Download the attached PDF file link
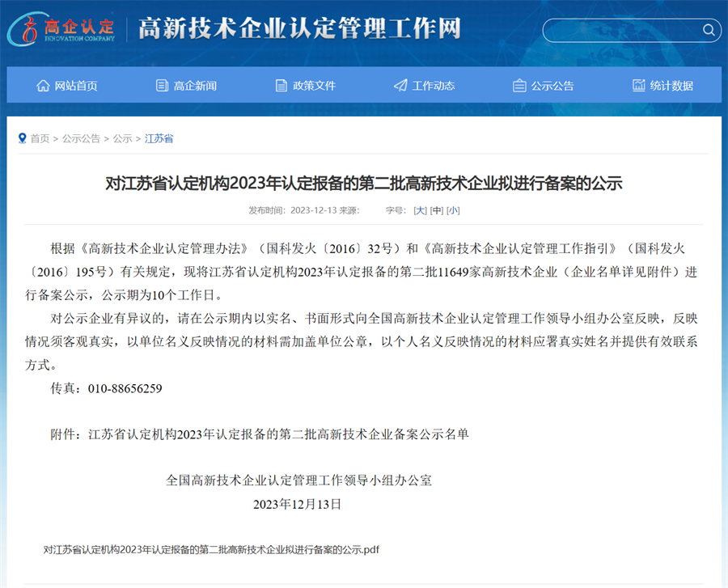 (x=211, y=549)
